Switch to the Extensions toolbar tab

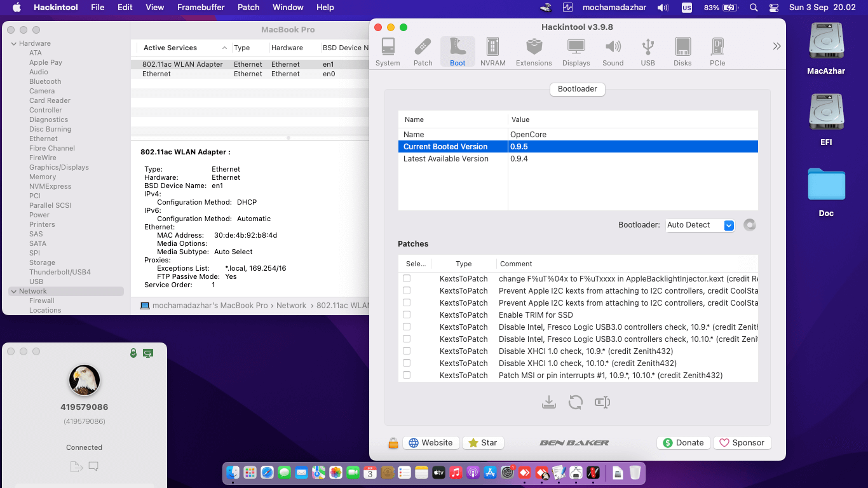point(534,51)
